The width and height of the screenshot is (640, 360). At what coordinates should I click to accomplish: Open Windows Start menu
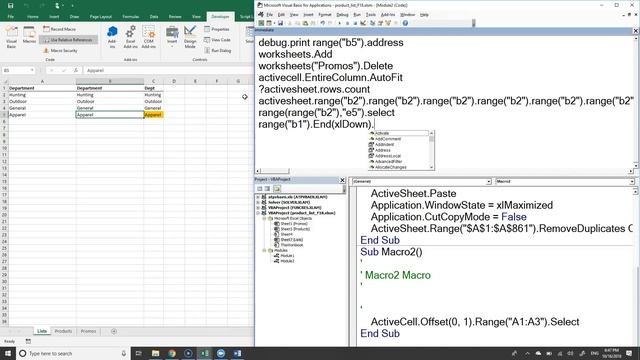(8, 353)
